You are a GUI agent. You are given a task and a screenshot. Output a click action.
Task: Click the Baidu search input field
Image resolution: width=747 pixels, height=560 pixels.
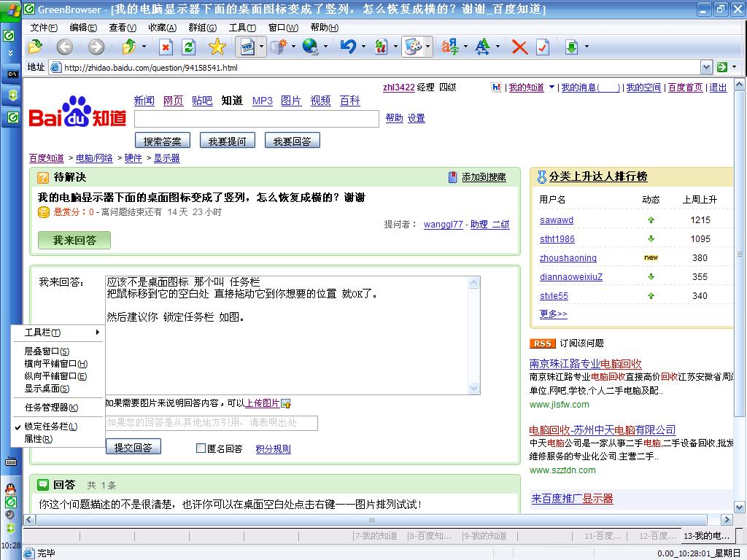257,119
